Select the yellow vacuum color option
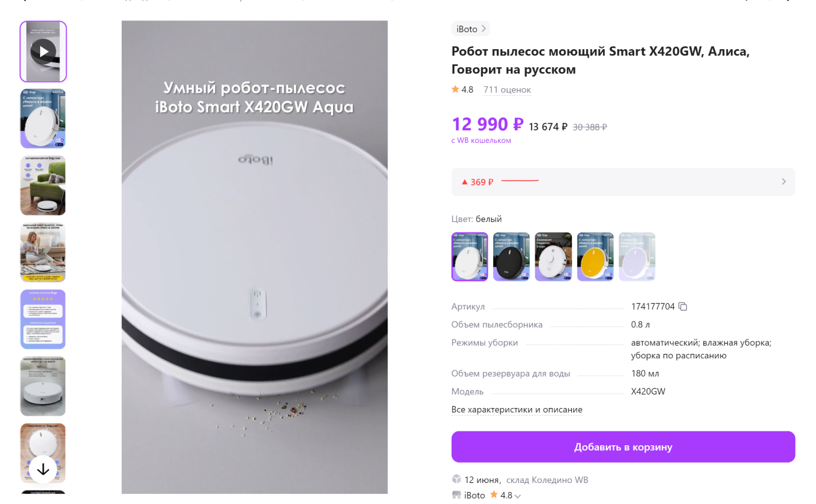This screenshot has width=816, height=504. point(595,257)
